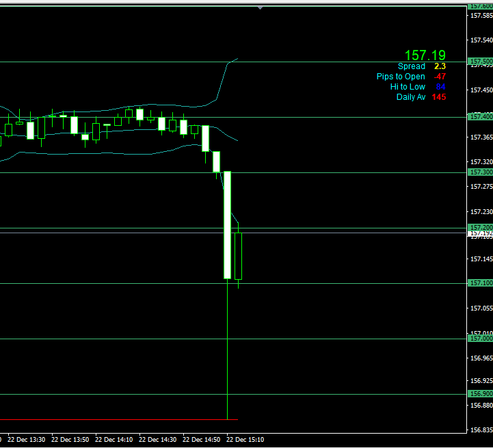Select the 157.500 price level tag

(x=480, y=62)
